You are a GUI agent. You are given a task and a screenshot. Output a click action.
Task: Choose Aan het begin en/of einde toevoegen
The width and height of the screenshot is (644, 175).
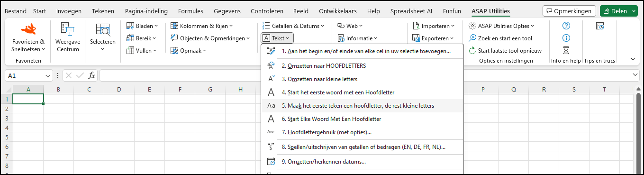[362, 51]
